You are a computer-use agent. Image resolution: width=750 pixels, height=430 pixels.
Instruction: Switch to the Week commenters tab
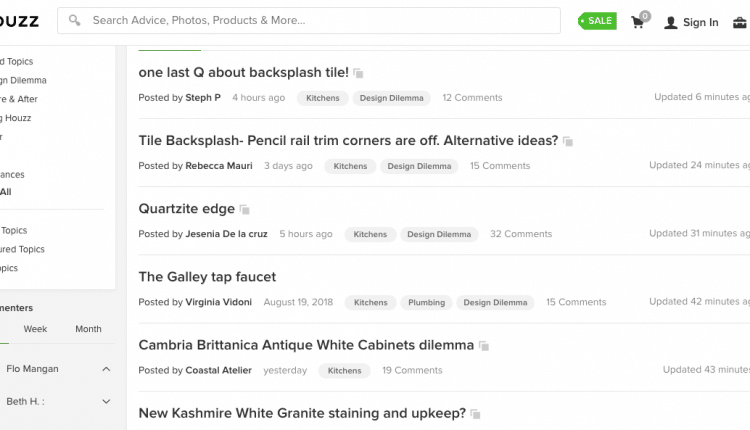pos(35,329)
